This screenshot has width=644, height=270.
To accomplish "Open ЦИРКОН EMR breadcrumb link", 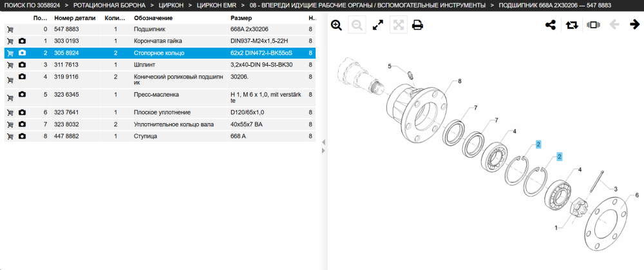I will point(216,5).
